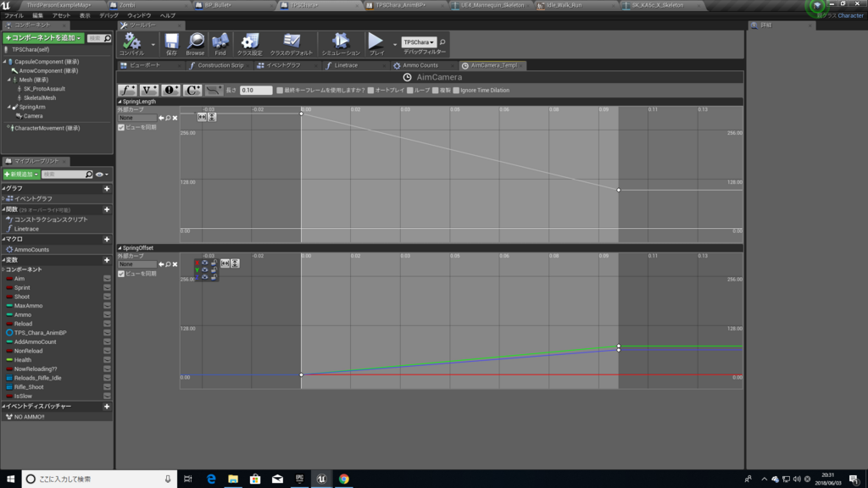Save the blueprint with 保存 icon
The image size is (868, 488).
click(x=171, y=44)
